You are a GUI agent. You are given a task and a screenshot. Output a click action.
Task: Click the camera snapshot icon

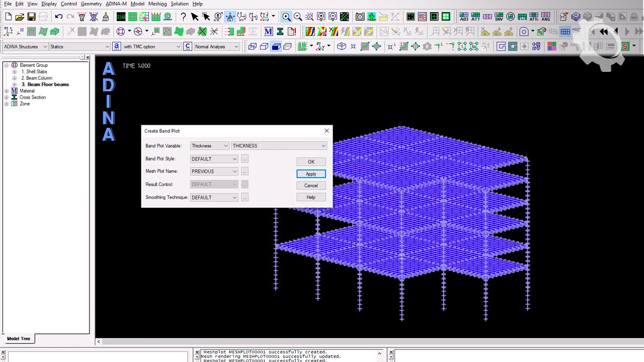pos(360,17)
